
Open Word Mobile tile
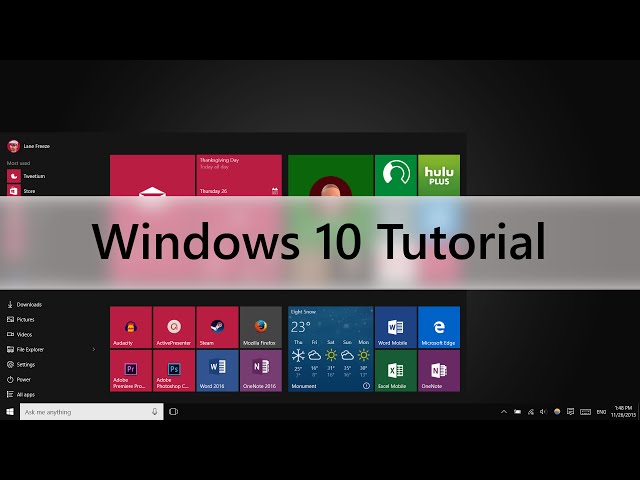coord(396,327)
